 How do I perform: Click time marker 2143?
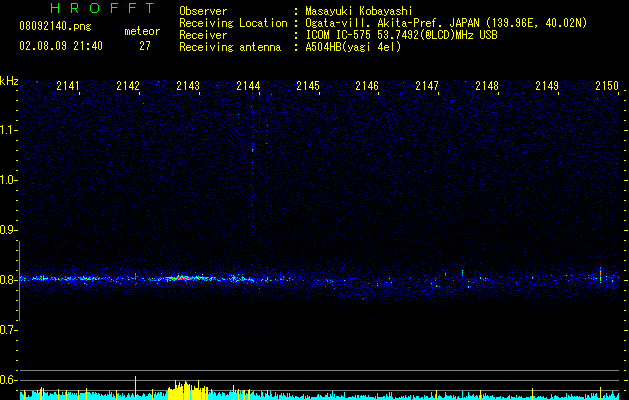pos(188,86)
